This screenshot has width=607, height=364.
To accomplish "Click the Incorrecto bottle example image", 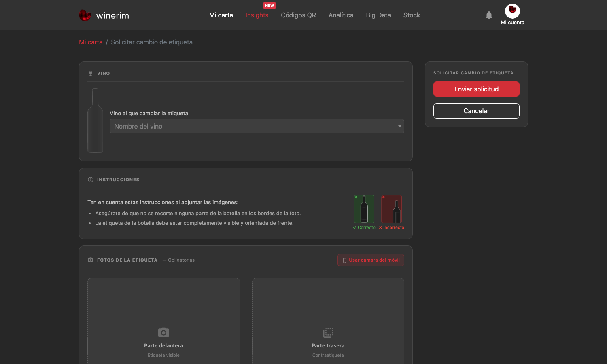I will 391,209.
